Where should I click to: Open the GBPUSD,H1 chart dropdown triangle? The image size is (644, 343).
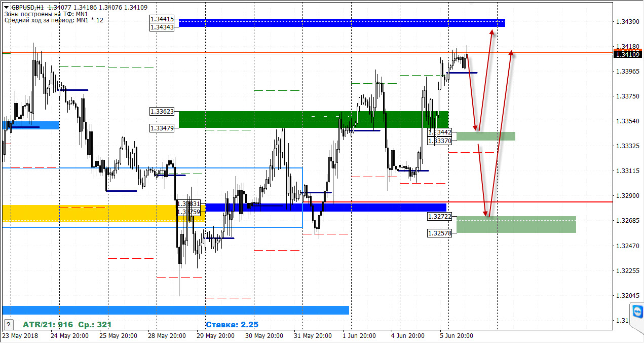click(x=7, y=8)
